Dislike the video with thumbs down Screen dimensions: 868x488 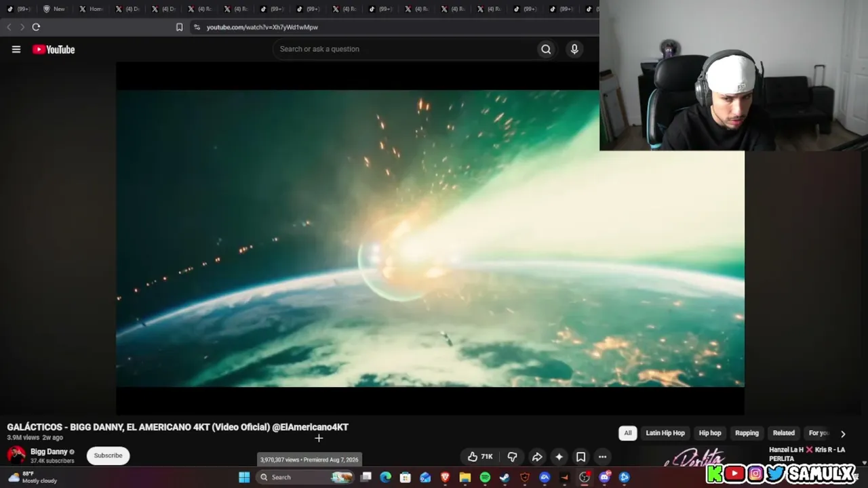point(513,457)
